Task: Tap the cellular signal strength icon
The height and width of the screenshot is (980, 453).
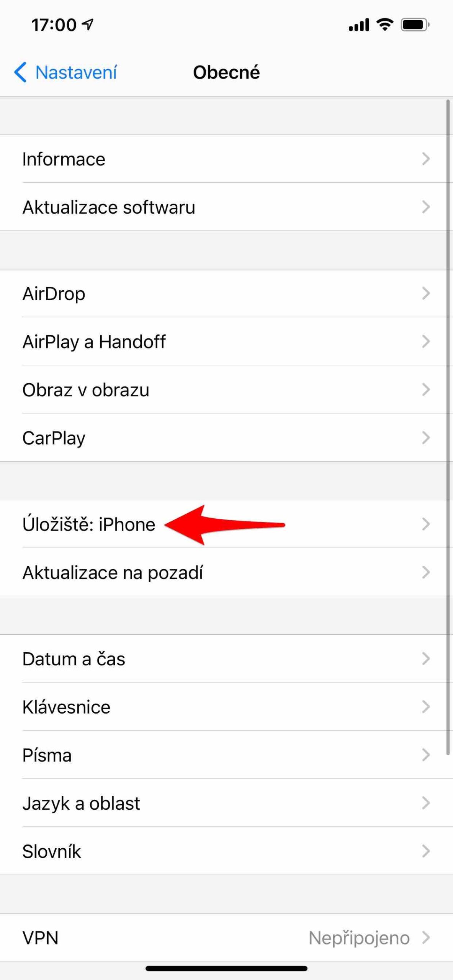Action: pos(359,24)
